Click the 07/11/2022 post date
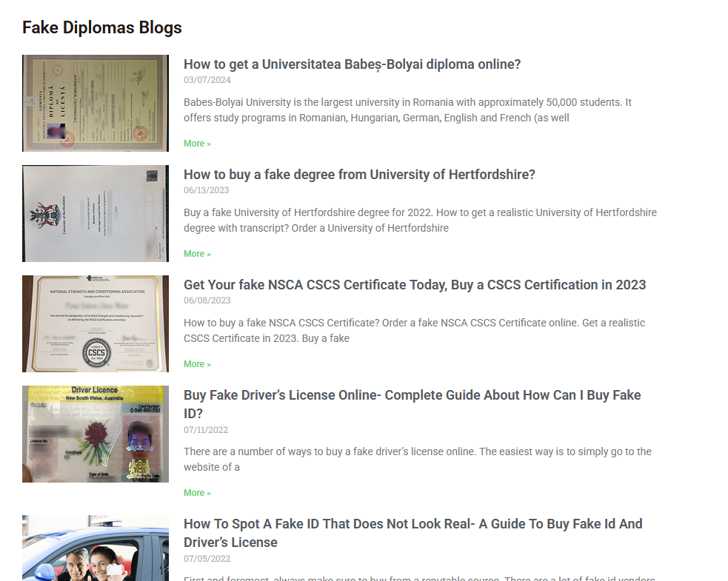Image resolution: width=728 pixels, height=581 pixels. [x=206, y=430]
